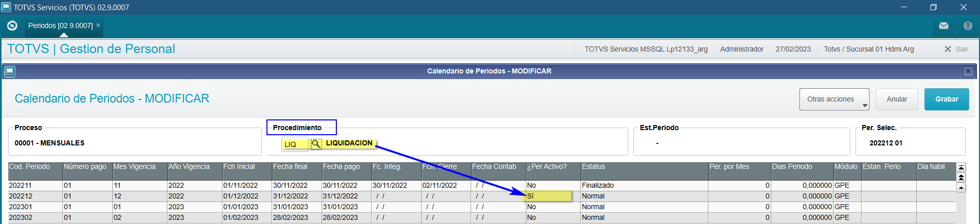Page up the grid with double arrow

click(961, 178)
